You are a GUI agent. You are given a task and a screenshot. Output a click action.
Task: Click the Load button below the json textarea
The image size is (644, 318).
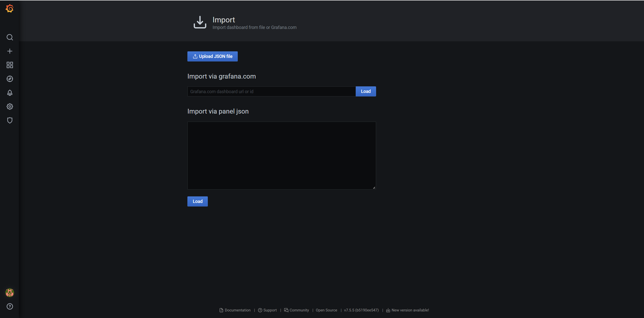197,201
